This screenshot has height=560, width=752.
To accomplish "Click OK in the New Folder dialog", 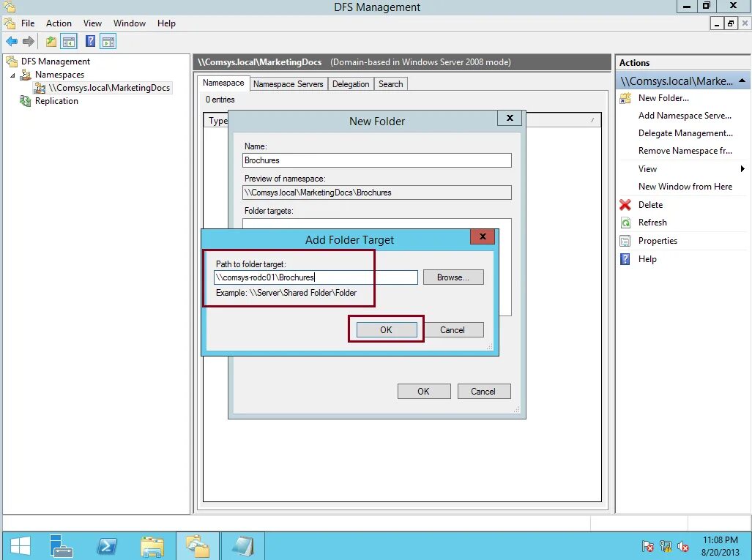I will click(424, 391).
